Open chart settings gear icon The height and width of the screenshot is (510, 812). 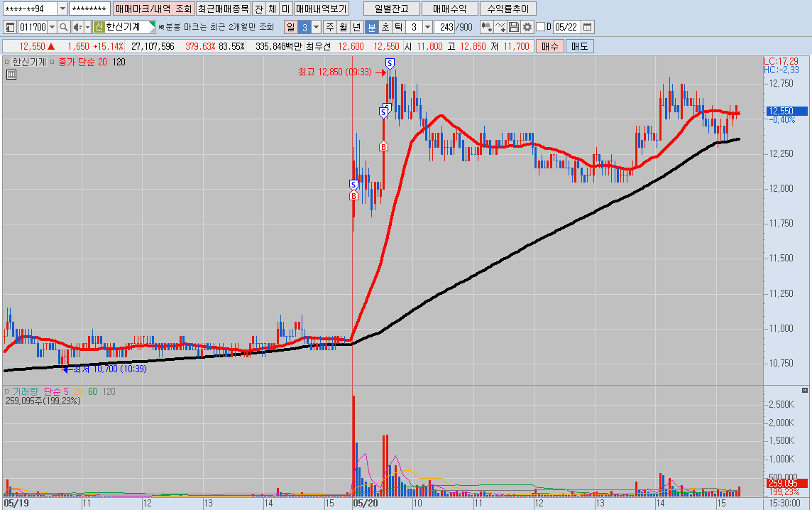click(527, 27)
